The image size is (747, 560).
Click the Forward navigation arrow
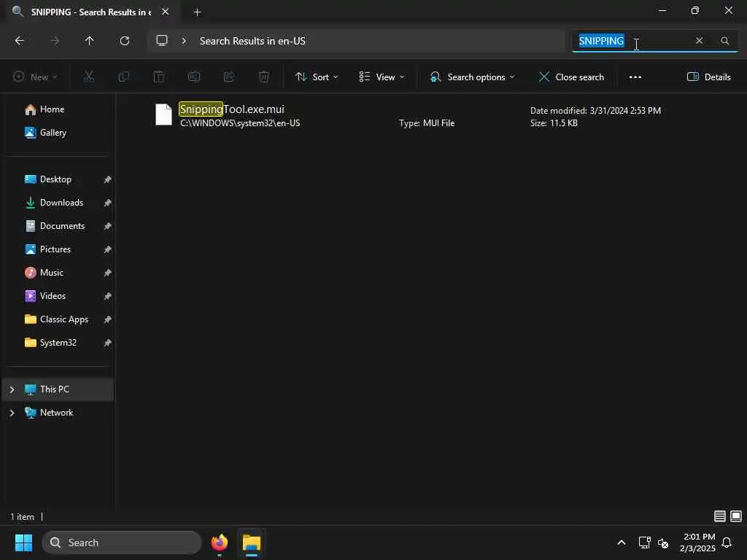point(55,41)
